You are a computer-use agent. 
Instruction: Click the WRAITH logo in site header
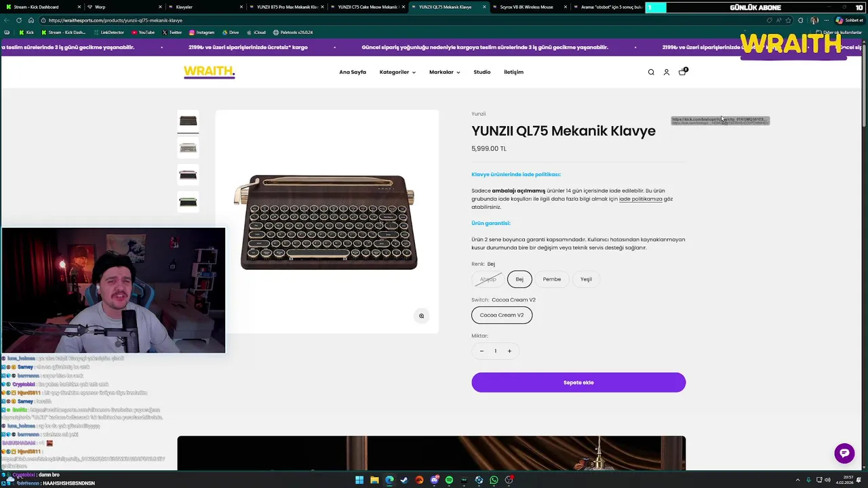pyautogui.click(x=210, y=72)
